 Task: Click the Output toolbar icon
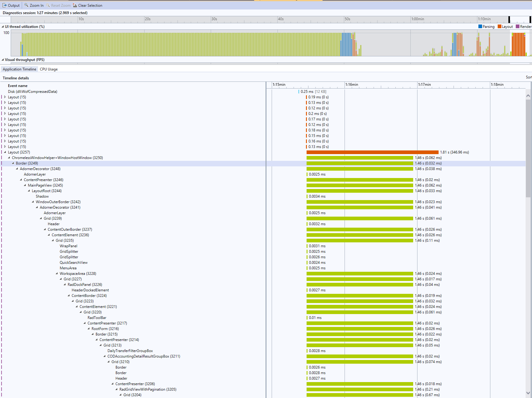pyautogui.click(x=5, y=6)
